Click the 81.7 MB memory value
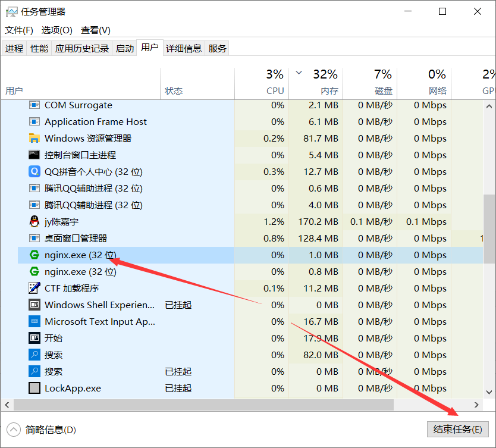Viewport: 496px width, 448px height. click(321, 138)
